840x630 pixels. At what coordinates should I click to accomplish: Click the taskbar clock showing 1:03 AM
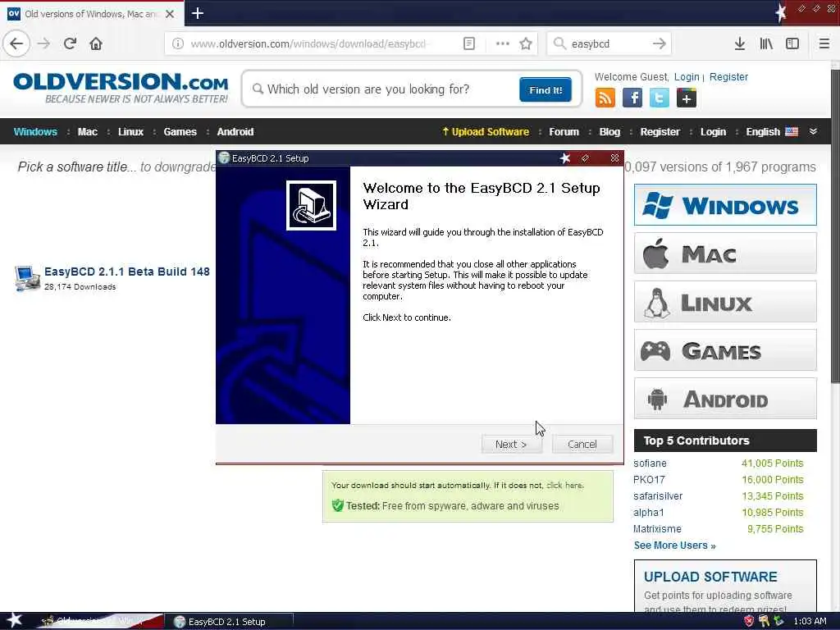[x=810, y=622]
